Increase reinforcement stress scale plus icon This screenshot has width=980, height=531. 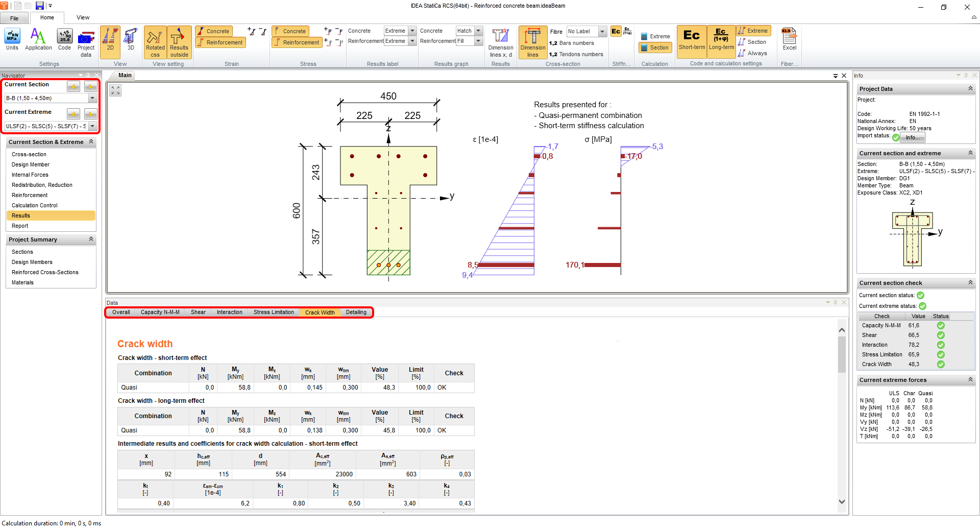[328, 42]
